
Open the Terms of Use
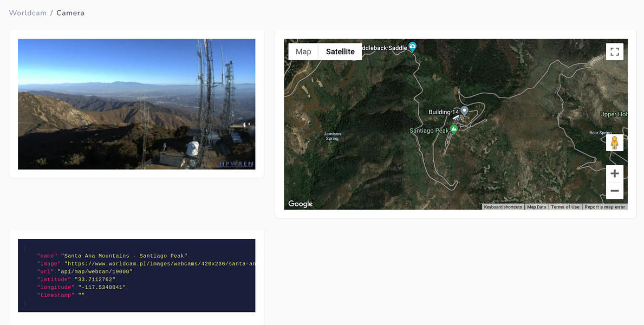565,207
